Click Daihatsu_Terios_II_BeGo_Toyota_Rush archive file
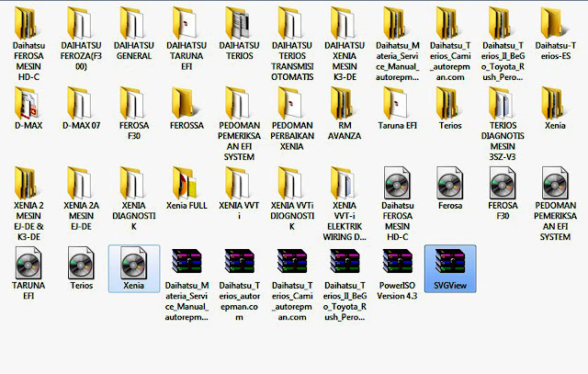This screenshot has width=588, height=374. pos(345,284)
